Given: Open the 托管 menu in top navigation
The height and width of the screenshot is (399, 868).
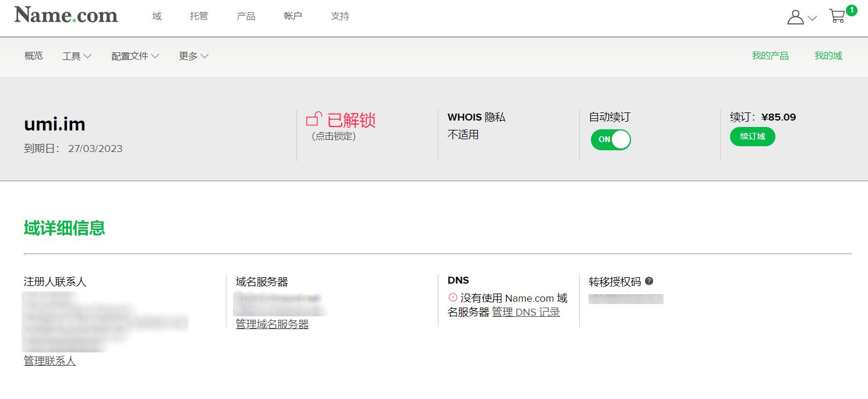Looking at the screenshot, I should coord(199,16).
